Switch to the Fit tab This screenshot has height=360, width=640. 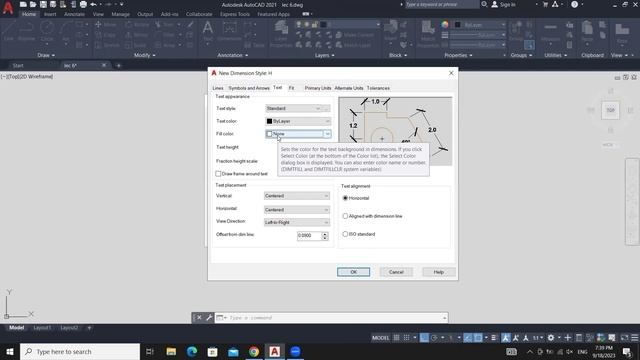point(291,88)
